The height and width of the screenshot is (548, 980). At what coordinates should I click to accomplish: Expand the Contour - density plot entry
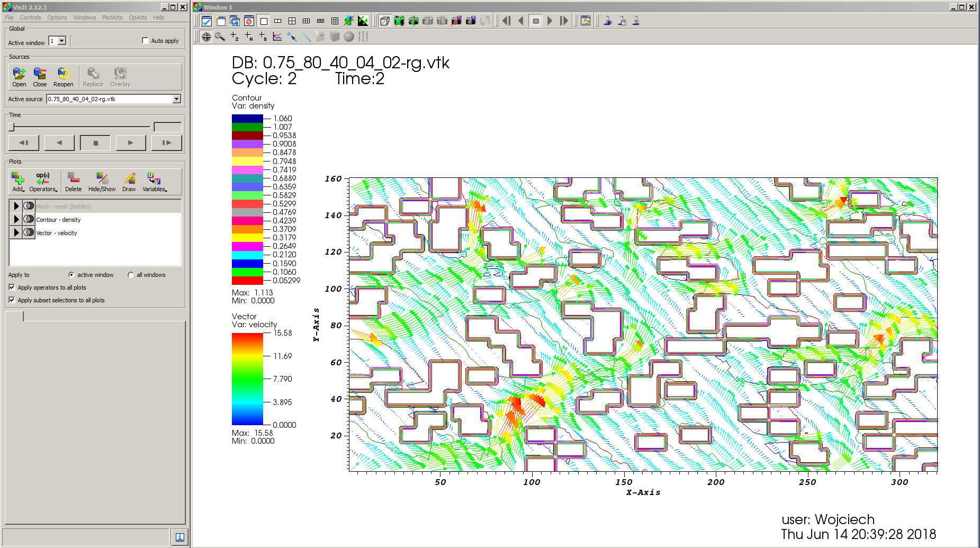coord(16,219)
